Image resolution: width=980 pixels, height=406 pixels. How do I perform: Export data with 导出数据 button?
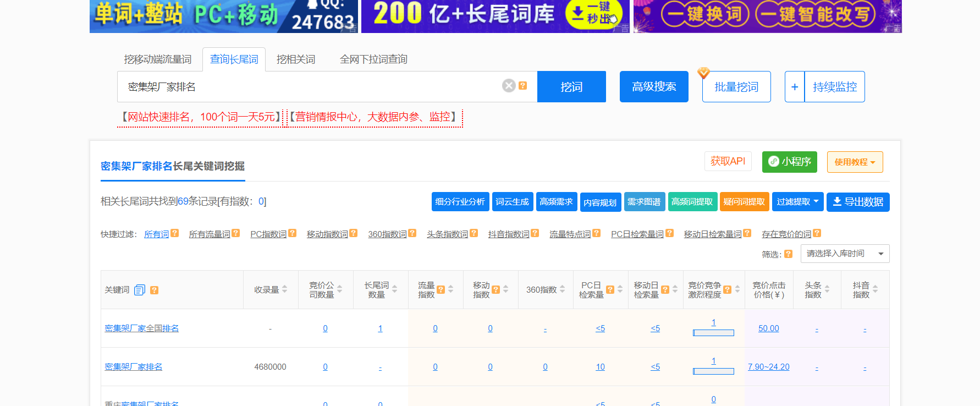858,202
